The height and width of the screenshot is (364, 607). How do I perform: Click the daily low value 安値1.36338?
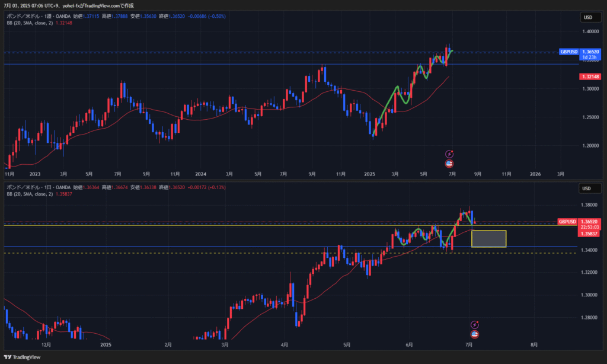point(143,187)
